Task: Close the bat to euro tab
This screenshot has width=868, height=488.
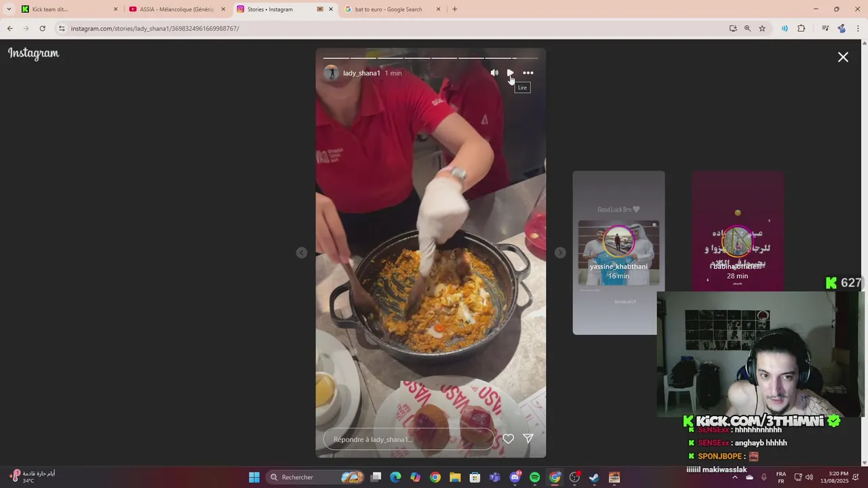Action: pyautogui.click(x=438, y=9)
